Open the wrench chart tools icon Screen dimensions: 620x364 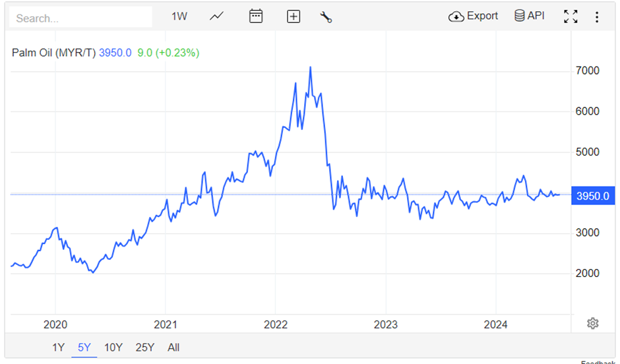(x=326, y=17)
